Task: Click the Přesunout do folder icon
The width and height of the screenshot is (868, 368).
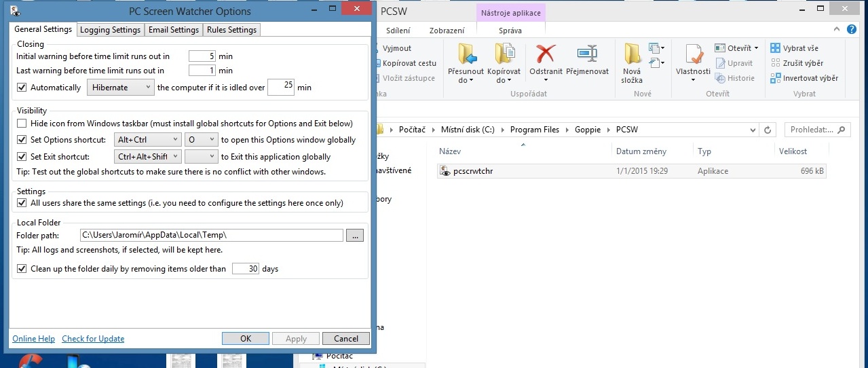Action: (x=467, y=54)
